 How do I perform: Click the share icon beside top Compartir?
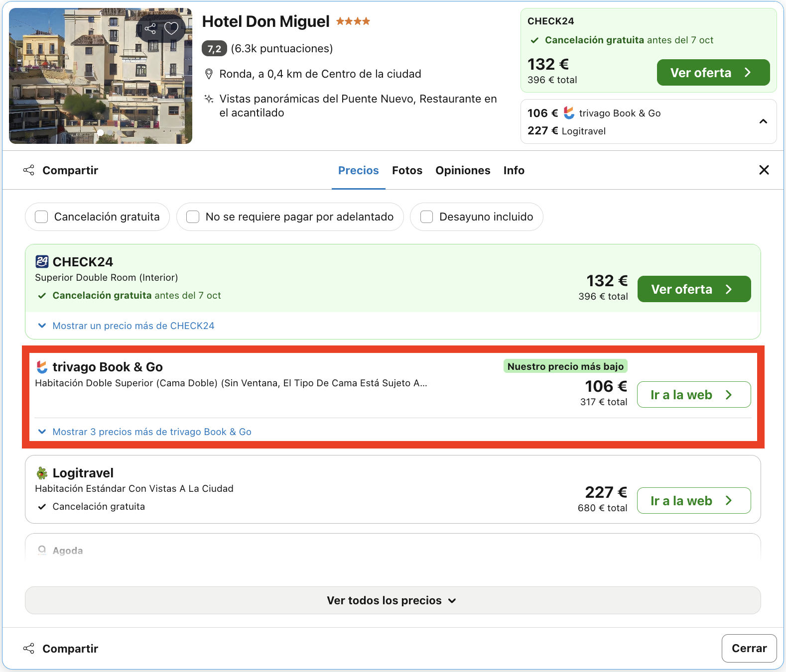click(x=29, y=170)
